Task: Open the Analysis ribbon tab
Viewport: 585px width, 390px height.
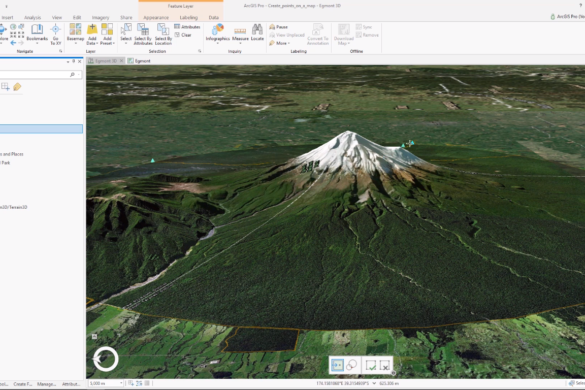Action: pyautogui.click(x=32, y=18)
